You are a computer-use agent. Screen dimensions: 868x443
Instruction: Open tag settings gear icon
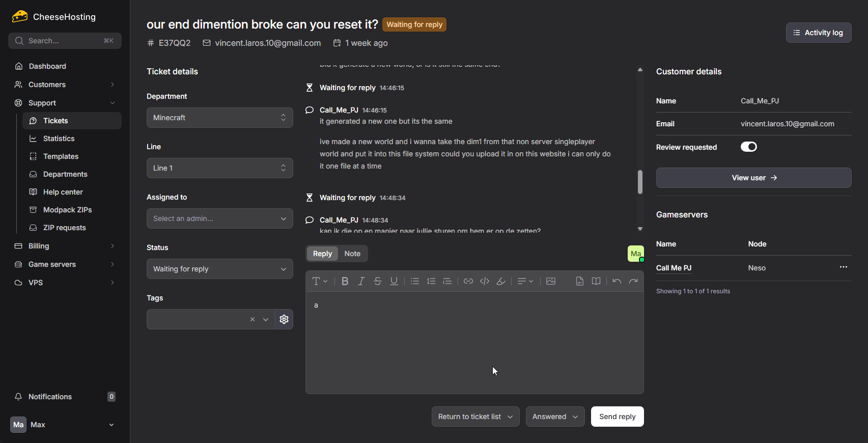284,319
